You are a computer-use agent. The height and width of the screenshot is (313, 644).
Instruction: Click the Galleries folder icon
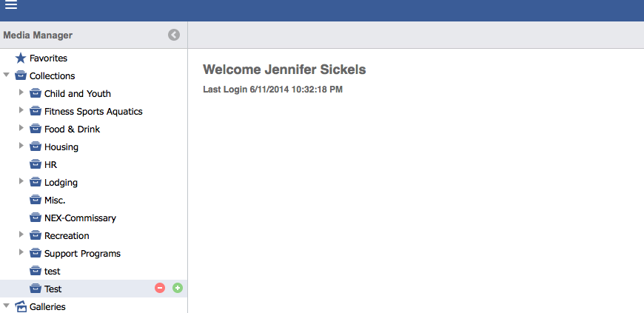pyautogui.click(x=21, y=306)
